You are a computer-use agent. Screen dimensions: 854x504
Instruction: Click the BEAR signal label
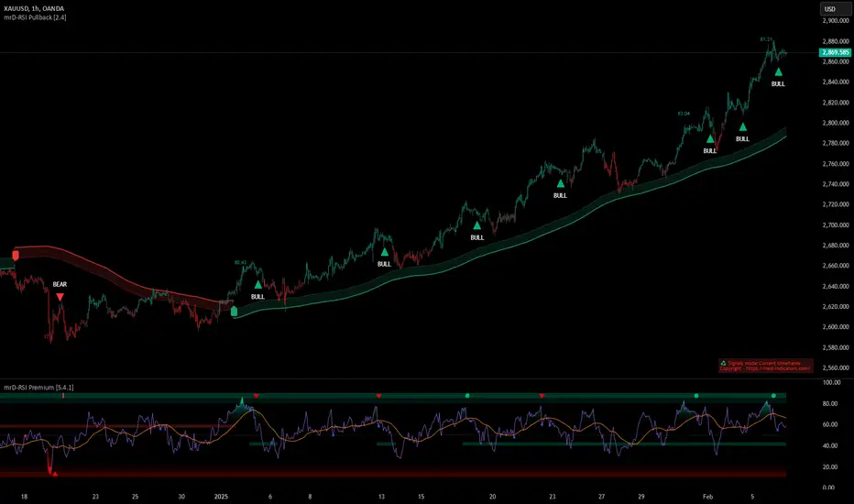coord(60,284)
